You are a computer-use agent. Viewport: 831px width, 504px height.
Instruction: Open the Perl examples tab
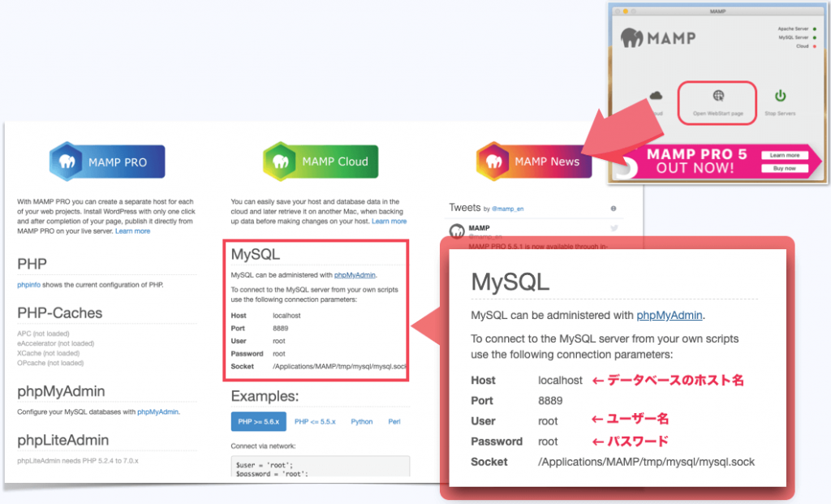tap(394, 422)
